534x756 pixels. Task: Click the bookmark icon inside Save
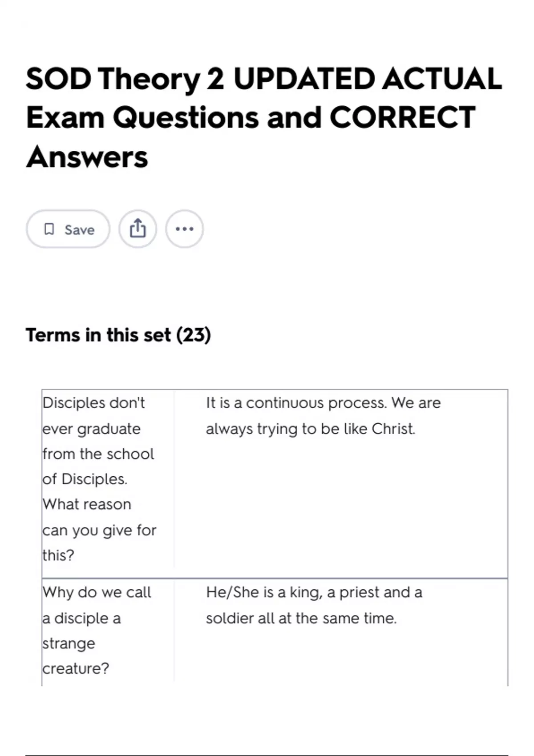(x=49, y=229)
